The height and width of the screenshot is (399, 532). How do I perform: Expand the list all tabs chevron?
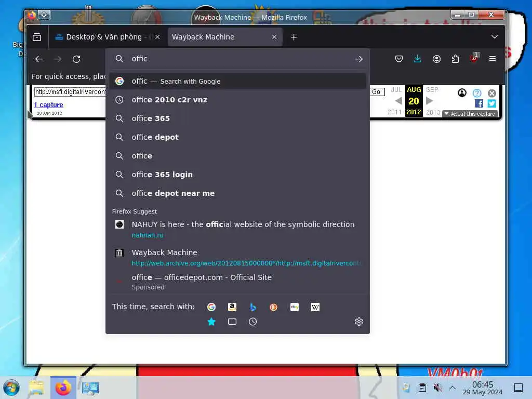click(x=495, y=37)
